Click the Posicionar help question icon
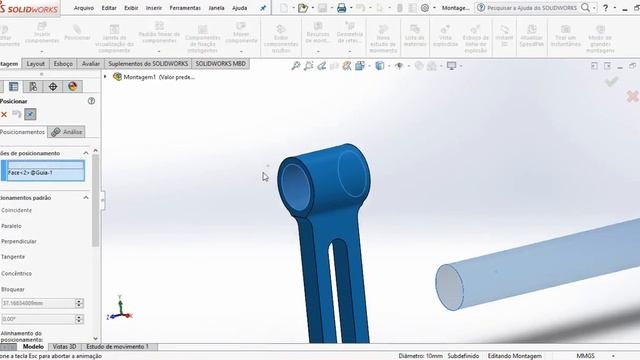The width and height of the screenshot is (640, 360). coord(91,101)
